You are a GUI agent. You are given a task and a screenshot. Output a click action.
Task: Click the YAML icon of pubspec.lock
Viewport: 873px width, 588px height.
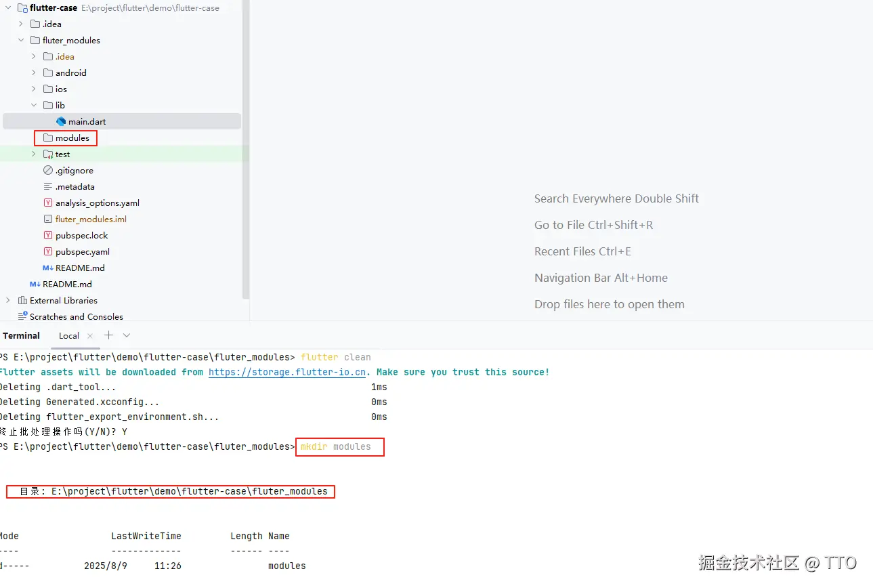(48, 236)
